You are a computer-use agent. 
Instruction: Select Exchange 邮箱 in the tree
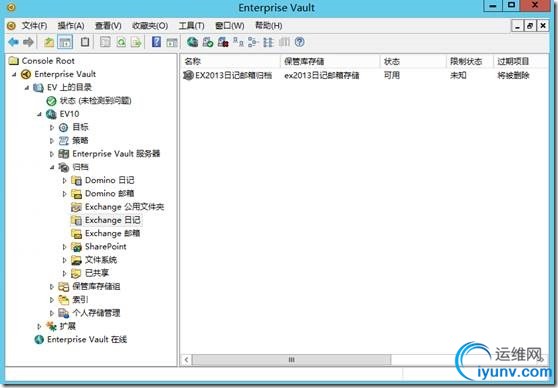(112, 234)
